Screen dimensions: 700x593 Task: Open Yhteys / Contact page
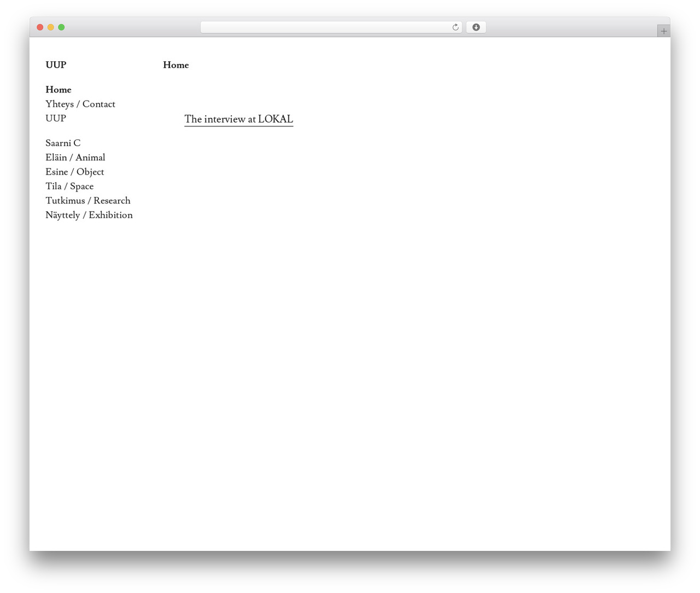pos(80,104)
